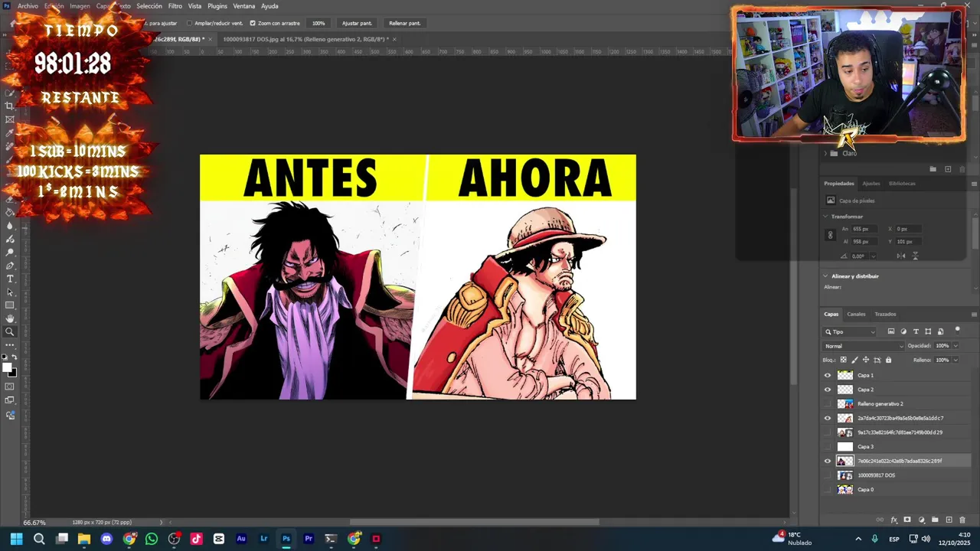
Task: Hide the selected 7e06c241e022 layer
Action: tap(827, 461)
